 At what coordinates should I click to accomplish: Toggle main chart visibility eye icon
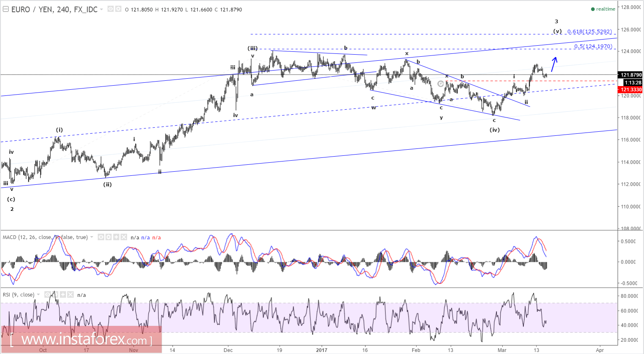coord(110,9)
